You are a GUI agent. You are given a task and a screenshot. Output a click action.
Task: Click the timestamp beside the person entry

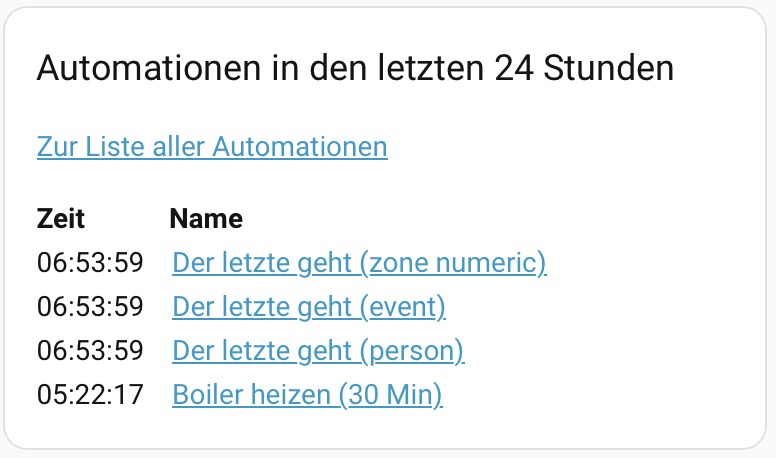(x=90, y=351)
